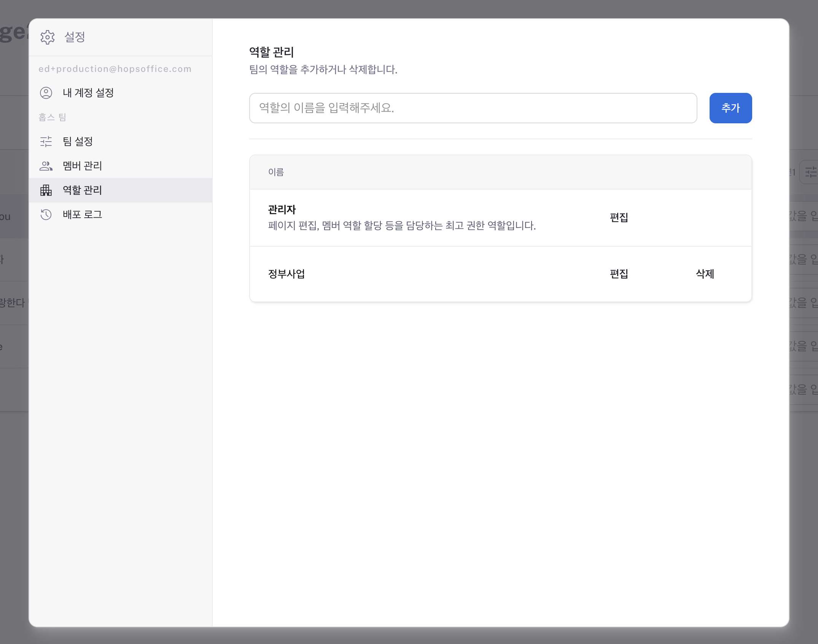Click the role name input field
This screenshot has width=818, height=644.
(x=473, y=108)
